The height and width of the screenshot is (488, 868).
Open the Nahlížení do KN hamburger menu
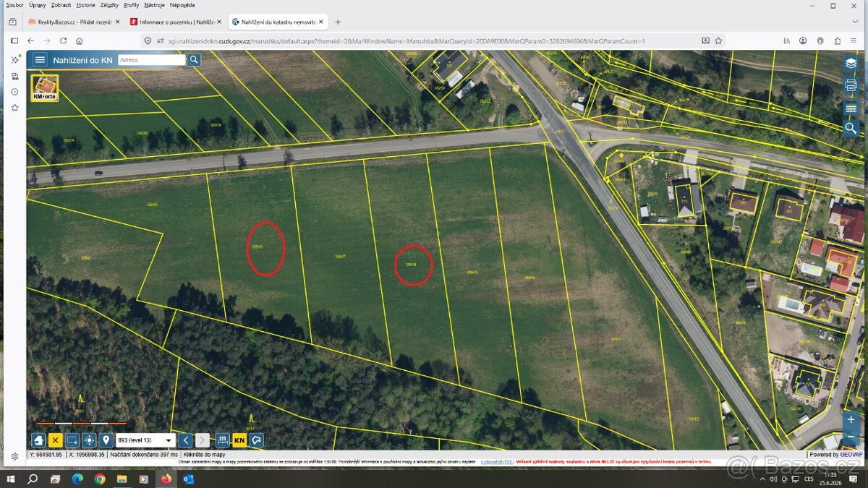(40, 60)
